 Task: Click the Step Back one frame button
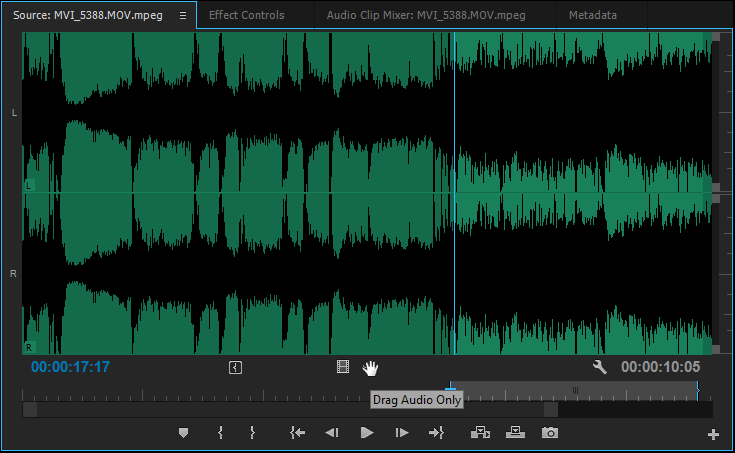[332, 432]
